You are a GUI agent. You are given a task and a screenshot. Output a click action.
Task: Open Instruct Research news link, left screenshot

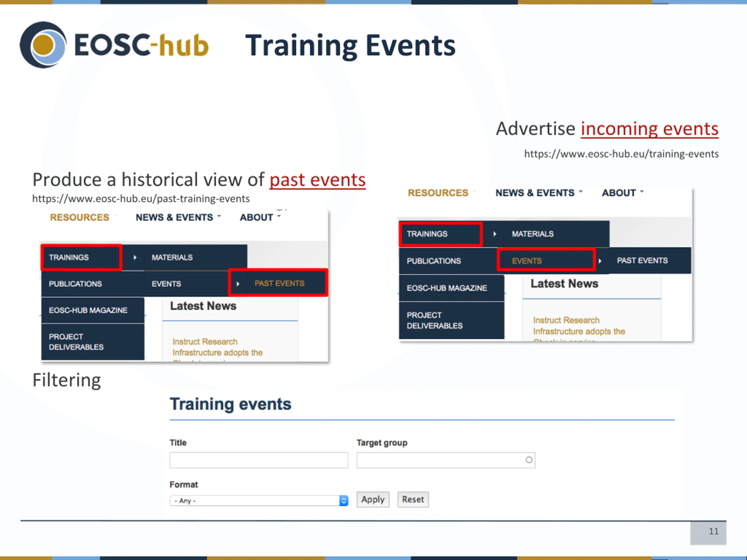click(217, 347)
